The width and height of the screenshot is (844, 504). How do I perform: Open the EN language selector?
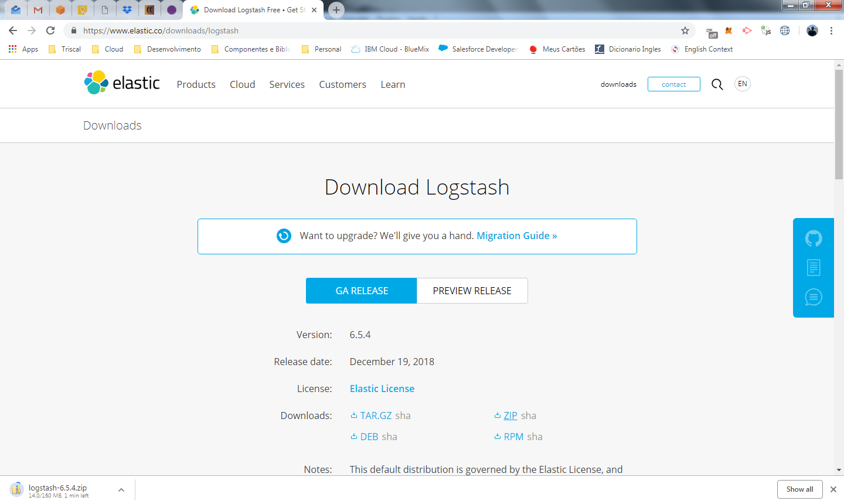coord(743,84)
